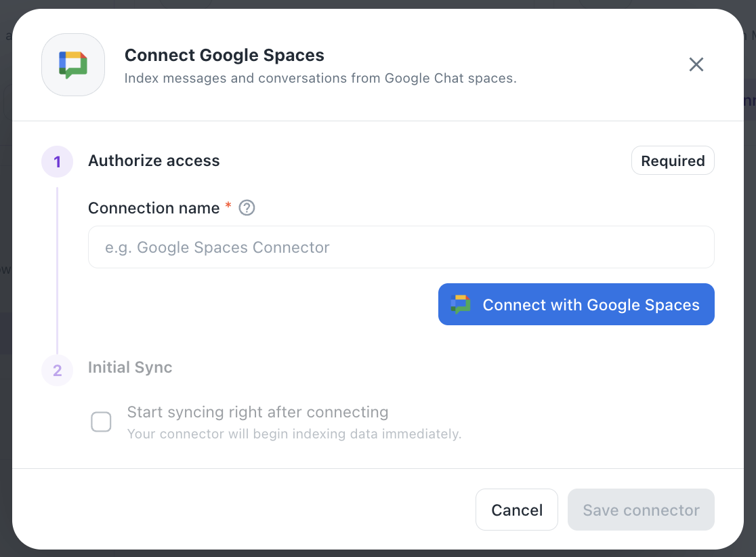Select the step 2 circle indicator
The height and width of the screenshot is (557, 756).
(x=58, y=371)
